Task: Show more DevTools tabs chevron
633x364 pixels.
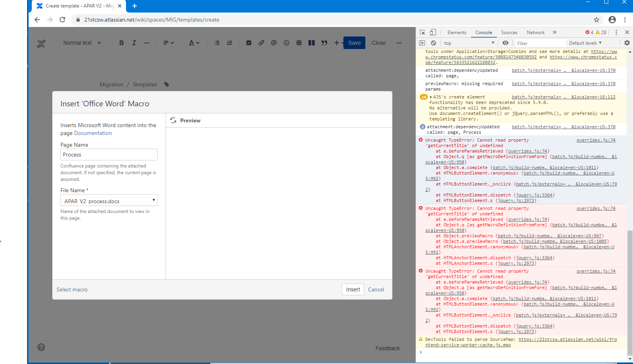Action: tap(555, 33)
